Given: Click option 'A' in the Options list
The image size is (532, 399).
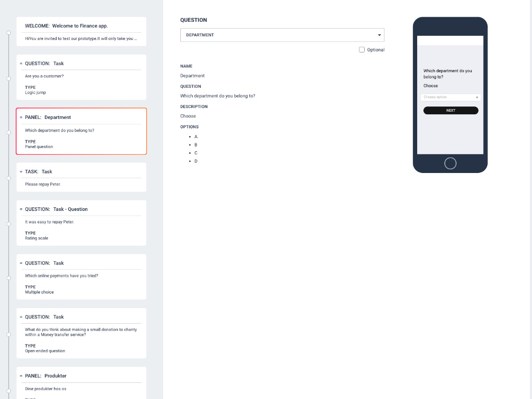Looking at the screenshot, I should click(196, 137).
